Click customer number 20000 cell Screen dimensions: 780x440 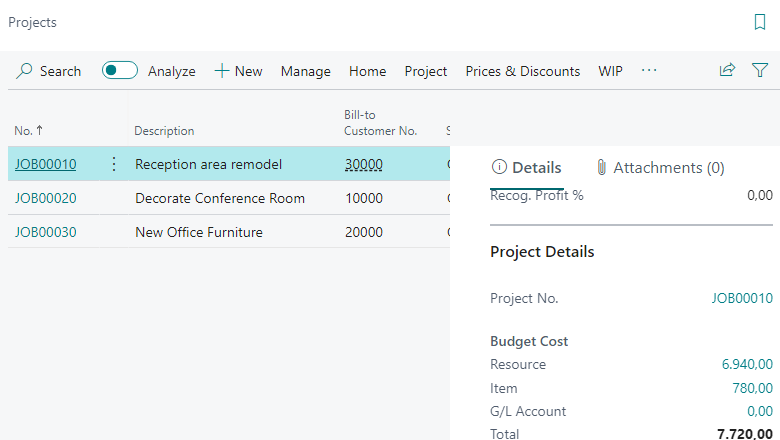[x=364, y=232]
